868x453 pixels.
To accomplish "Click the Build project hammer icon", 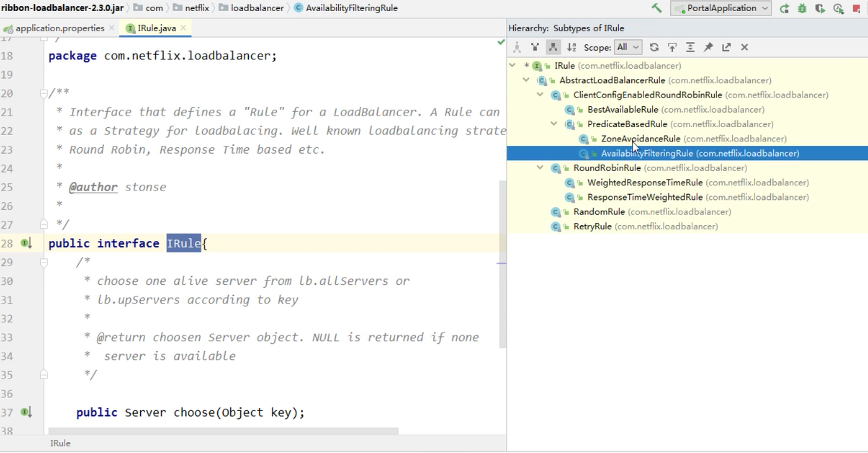I will coord(656,8).
